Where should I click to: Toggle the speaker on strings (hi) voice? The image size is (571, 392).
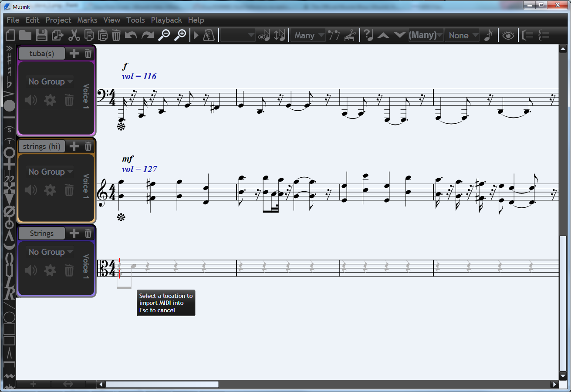point(31,190)
